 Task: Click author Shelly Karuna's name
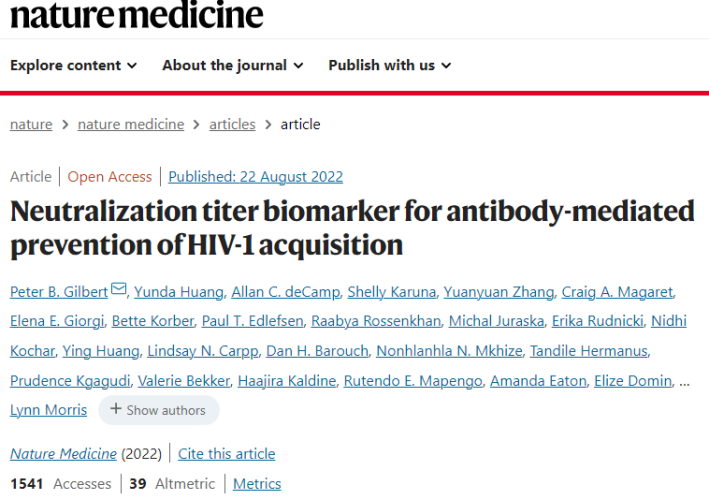[391, 292]
